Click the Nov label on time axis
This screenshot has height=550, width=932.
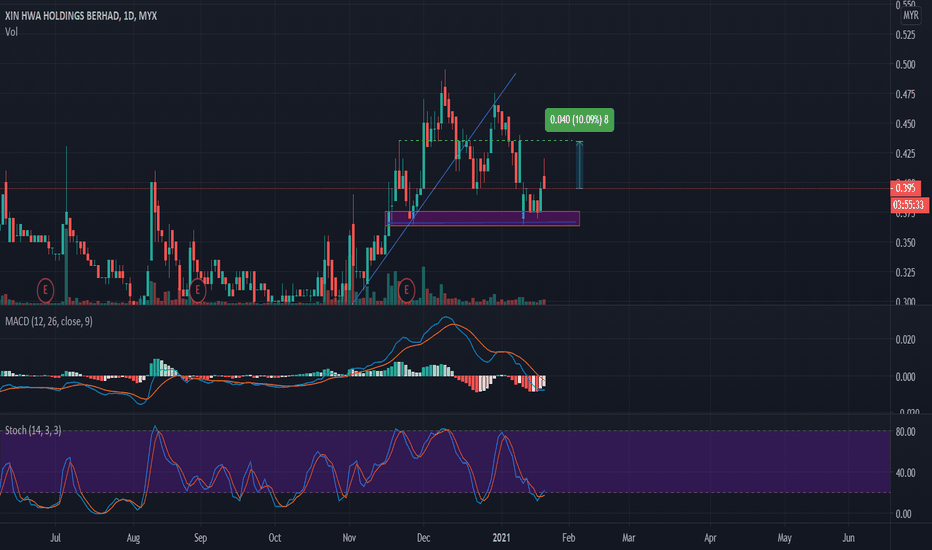349,538
